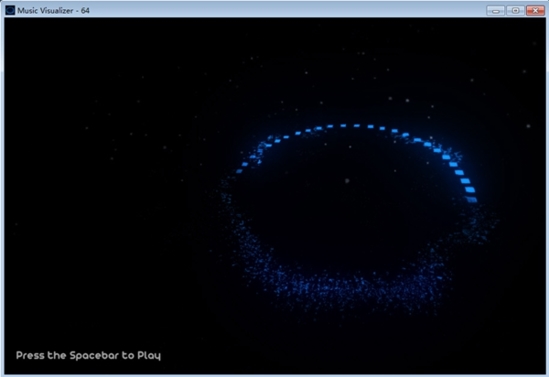The image size is (549, 377).
Task: Click the 'Press the Spacebar to Play' text
Action: (88, 356)
